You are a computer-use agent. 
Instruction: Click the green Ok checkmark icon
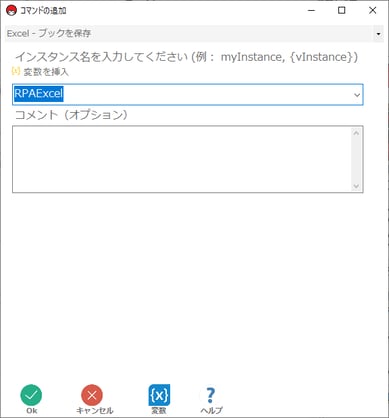tap(31, 395)
